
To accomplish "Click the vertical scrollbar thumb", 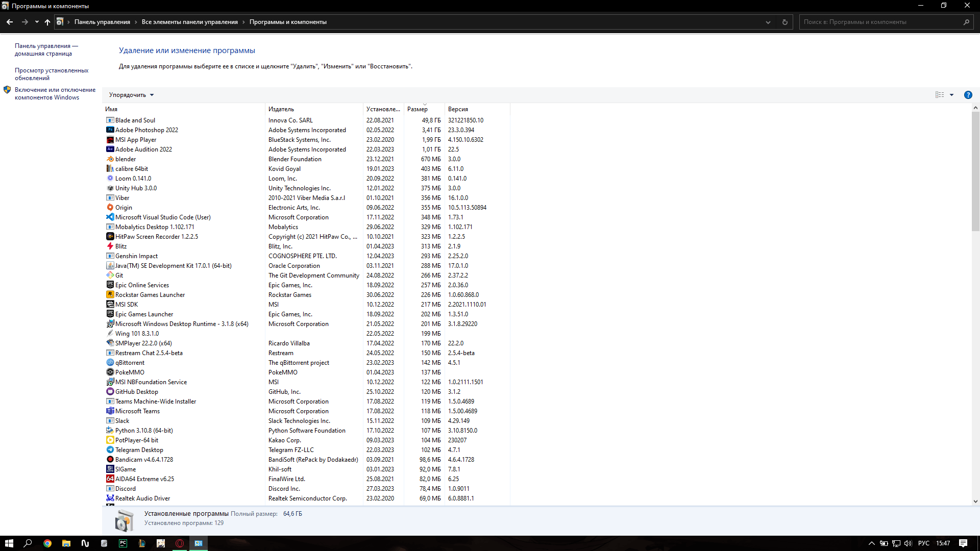I will point(975,171).
